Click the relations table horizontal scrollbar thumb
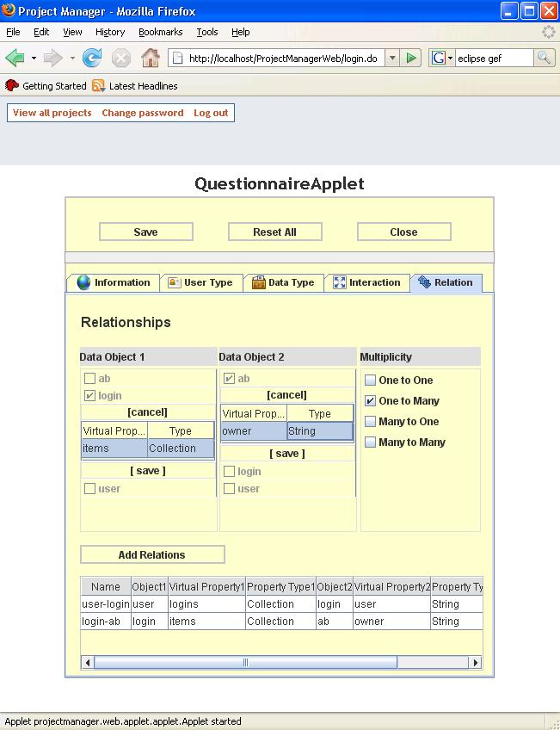The width and height of the screenshot is (560, 730). tap(245, 663)
